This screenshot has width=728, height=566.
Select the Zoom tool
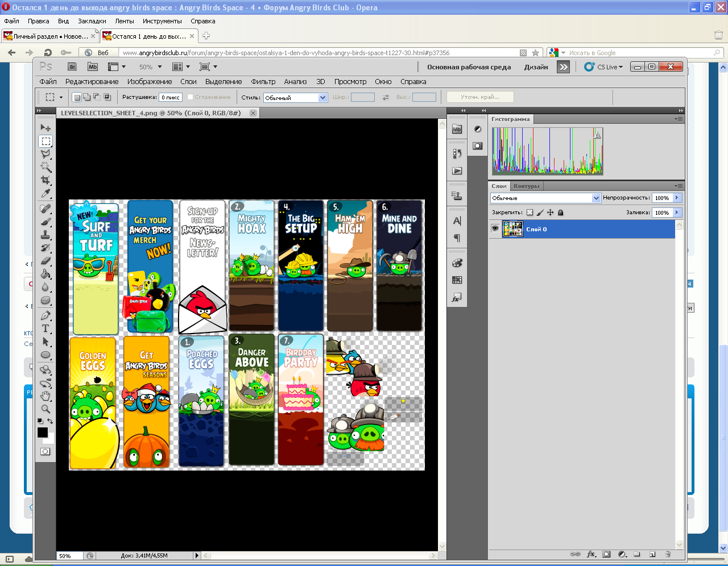(x=45, y=409)
